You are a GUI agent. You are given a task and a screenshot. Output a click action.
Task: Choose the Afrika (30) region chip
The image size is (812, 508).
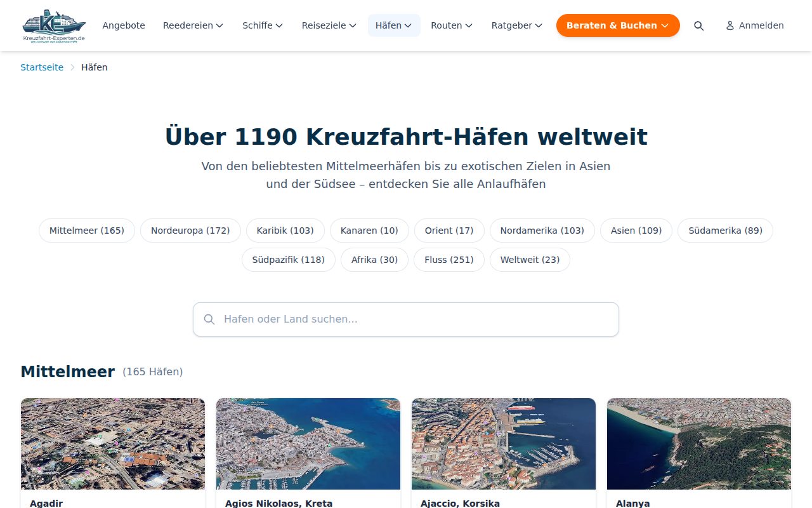click(x=374, y=260)
